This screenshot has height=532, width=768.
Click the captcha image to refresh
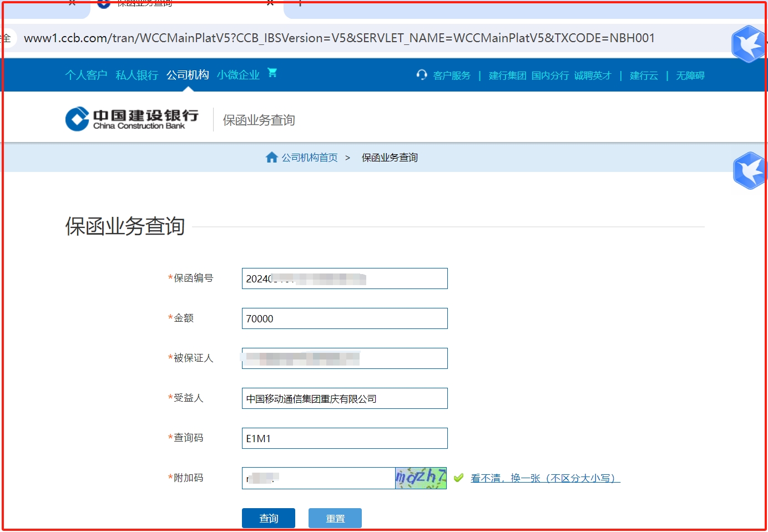(x=421, y=478)
